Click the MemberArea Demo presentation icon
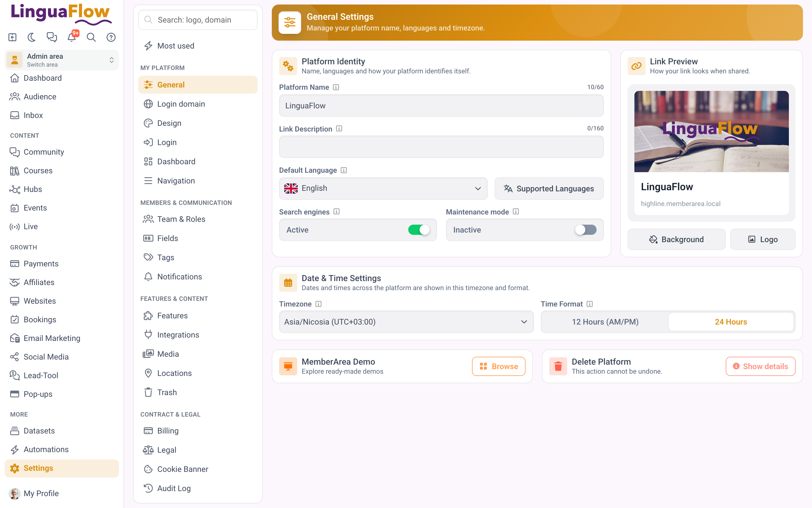Viewport: 812px width, 508px height. click(x=288, y=366)
